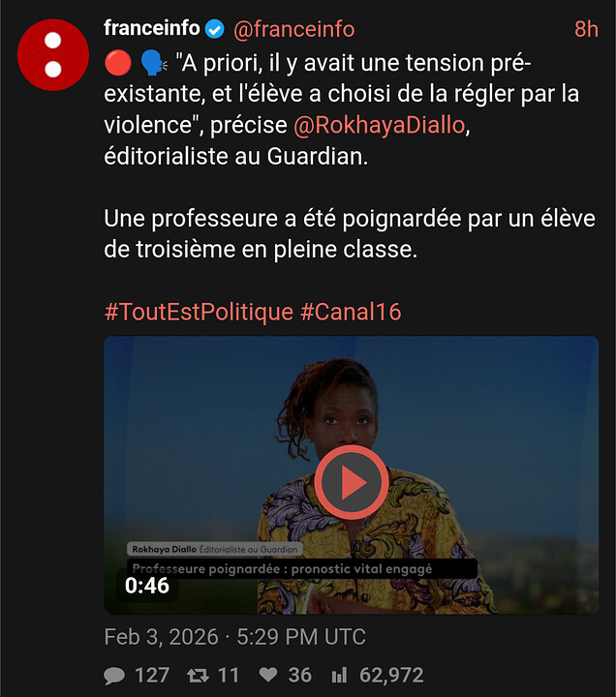Click the red circle emoji
This screenshot has width=616, height=697.
pos(118,63)
